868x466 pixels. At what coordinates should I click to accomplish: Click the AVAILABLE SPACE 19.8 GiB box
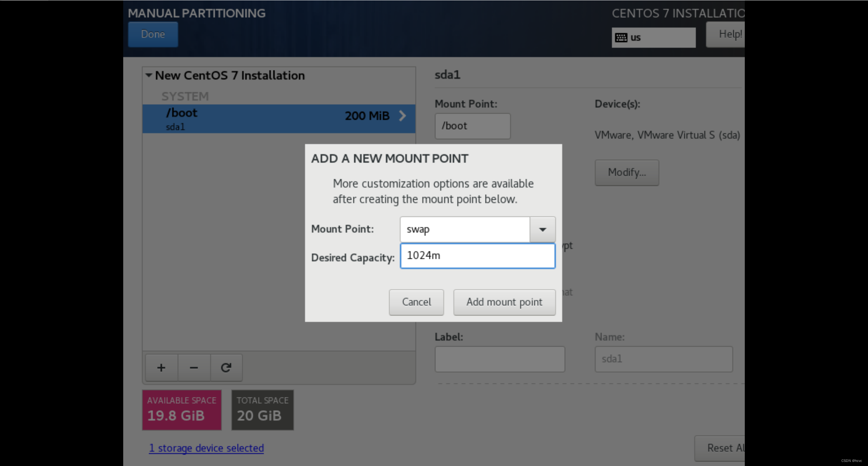click(182, 410)
